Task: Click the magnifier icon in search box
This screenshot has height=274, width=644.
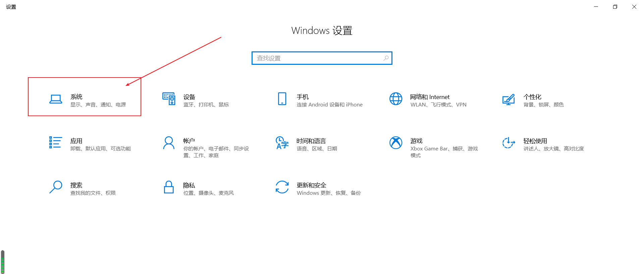Action: click(386, 58)
